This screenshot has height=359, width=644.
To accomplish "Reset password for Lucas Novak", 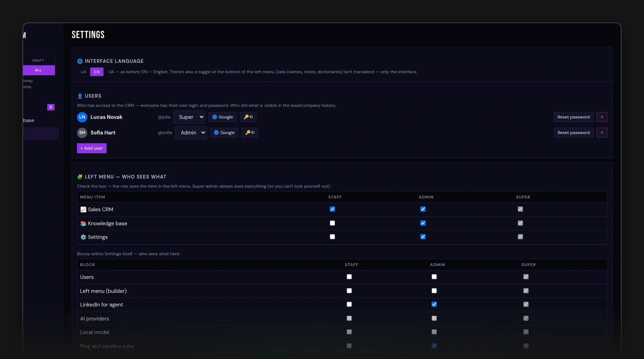I will click(573, 117).
